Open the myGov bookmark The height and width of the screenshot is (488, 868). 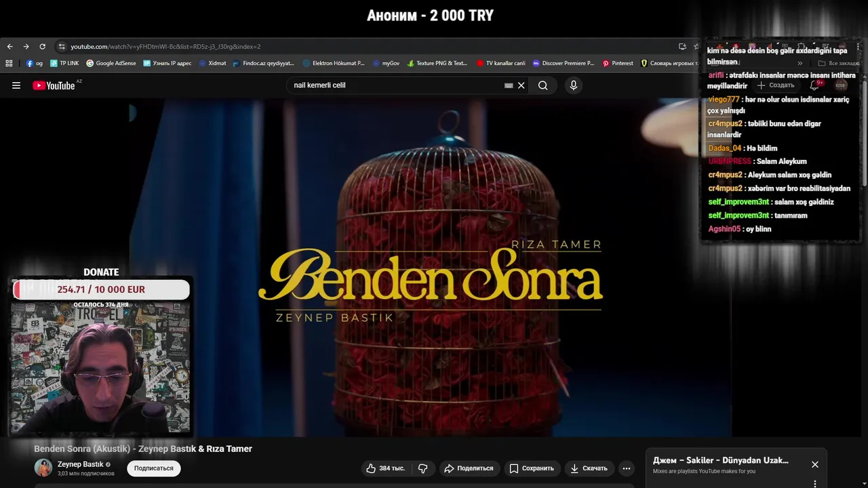pos(386,63)
